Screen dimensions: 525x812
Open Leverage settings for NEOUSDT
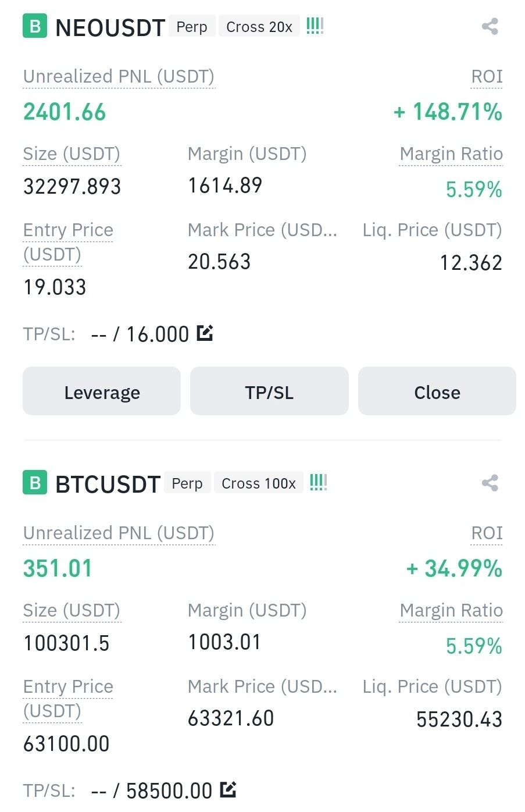pos(102,391)
